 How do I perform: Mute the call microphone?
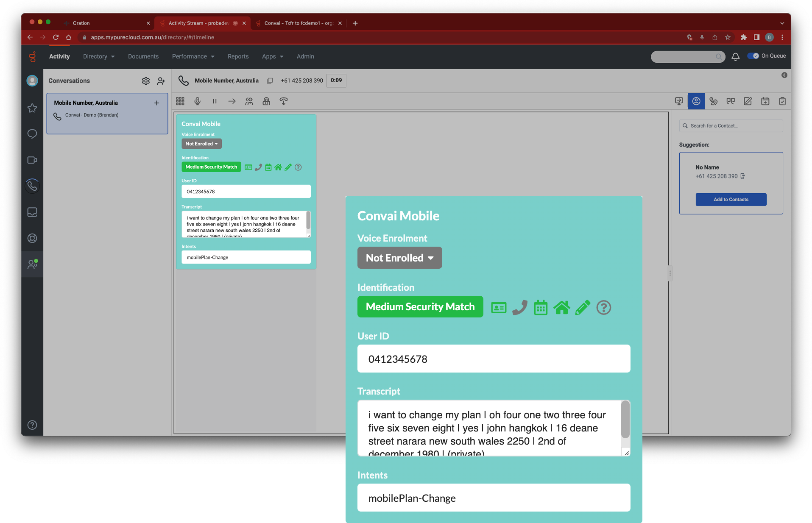(x=197, y=101)
